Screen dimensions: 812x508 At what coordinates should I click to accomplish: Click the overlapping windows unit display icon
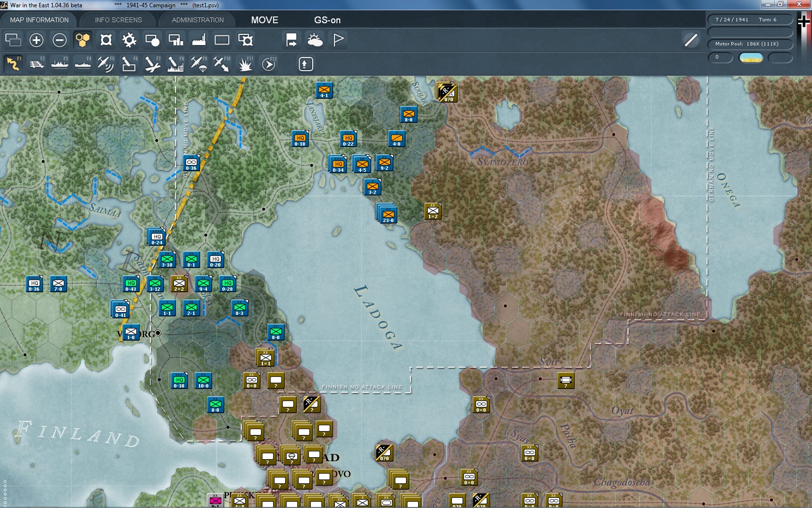tap(13, 40)
